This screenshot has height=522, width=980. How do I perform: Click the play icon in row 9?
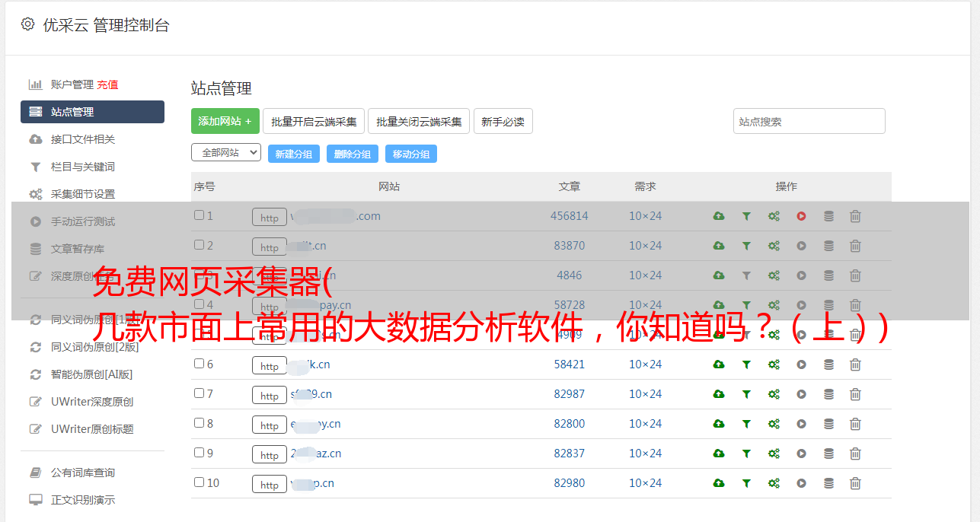(801, 454)
